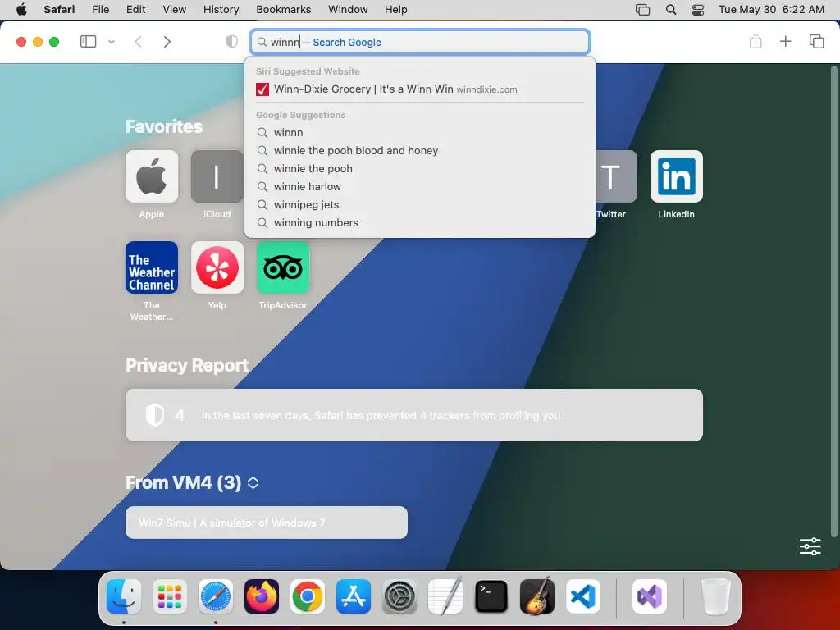Open the View menu

[175, 9]
